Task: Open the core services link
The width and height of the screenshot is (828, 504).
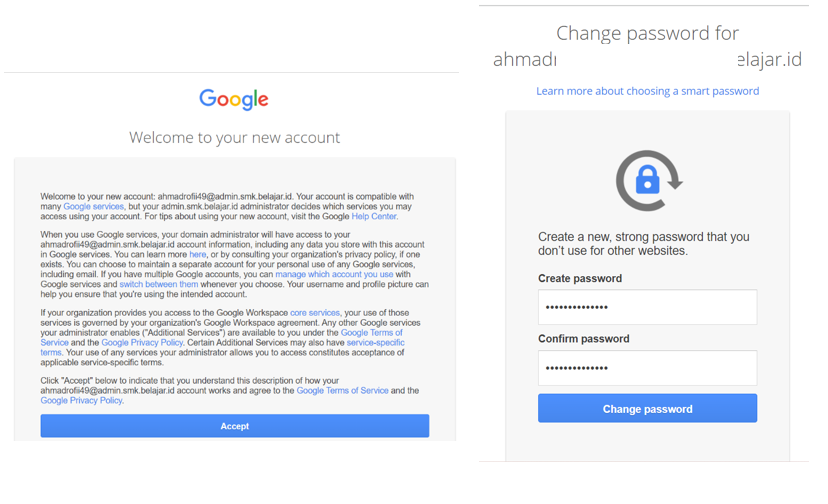Action: [315, 313]
